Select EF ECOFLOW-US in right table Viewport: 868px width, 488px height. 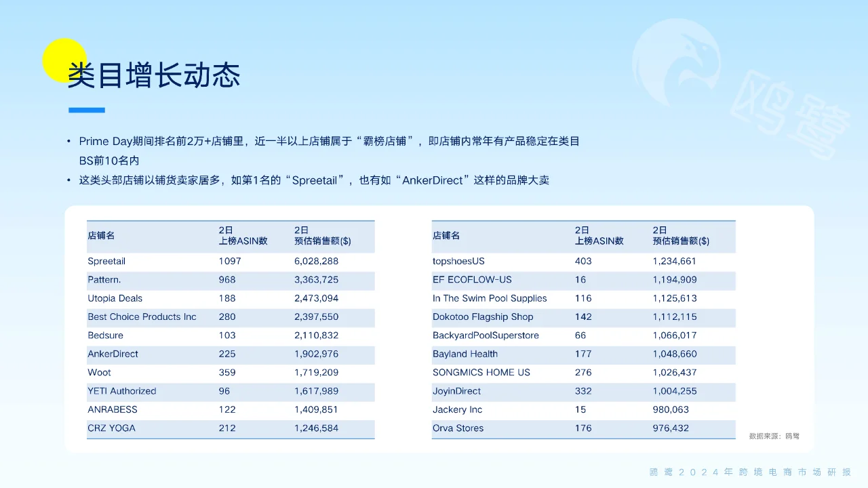472,279
